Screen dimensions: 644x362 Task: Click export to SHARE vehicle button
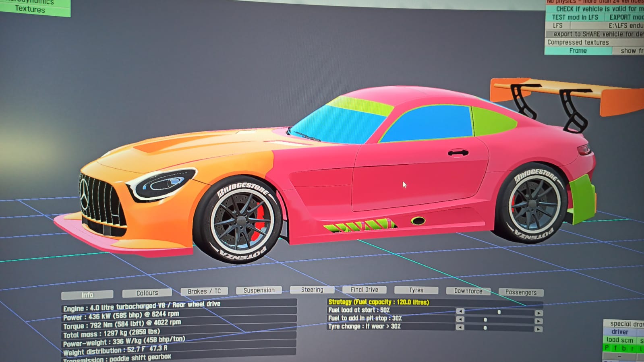tap(595, 34)
